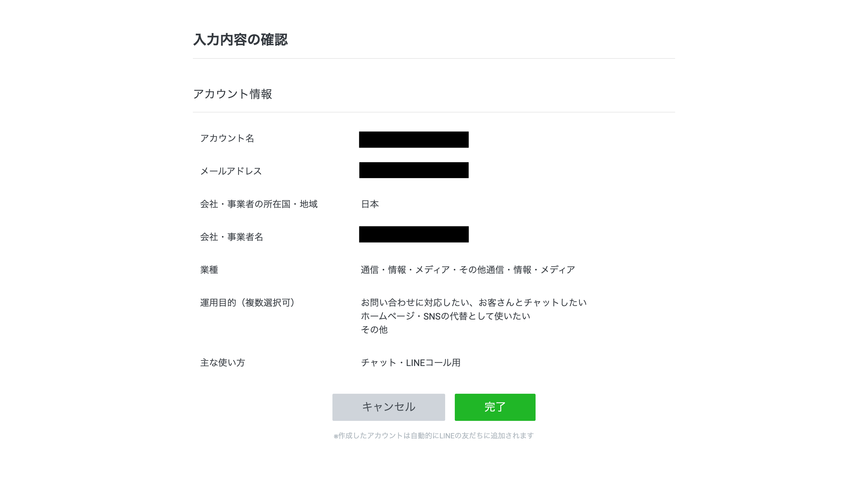Click the 会社・事業者の所在国・地域 label

(x=259, y=204)
